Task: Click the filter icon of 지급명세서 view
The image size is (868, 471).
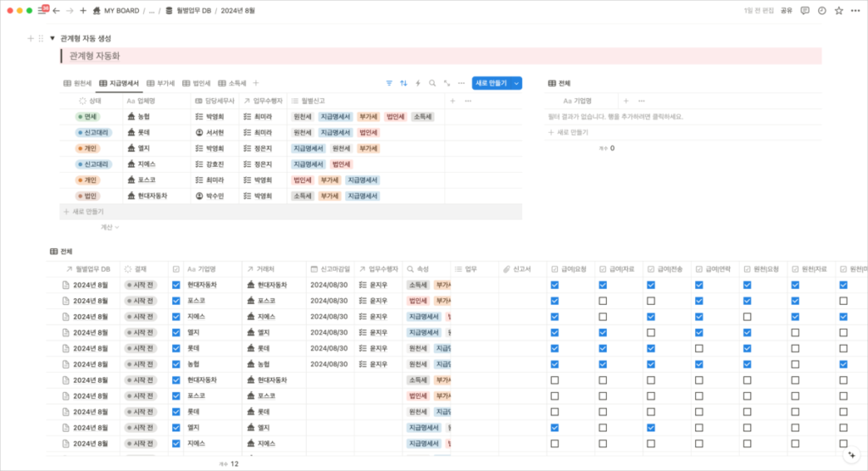Action: click(x=389, y=83)
